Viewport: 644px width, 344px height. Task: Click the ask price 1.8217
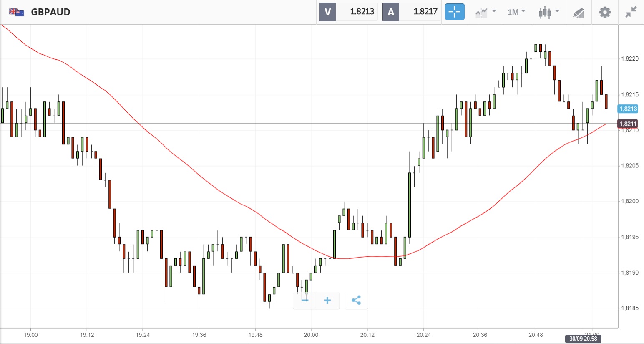click(425, 12)
